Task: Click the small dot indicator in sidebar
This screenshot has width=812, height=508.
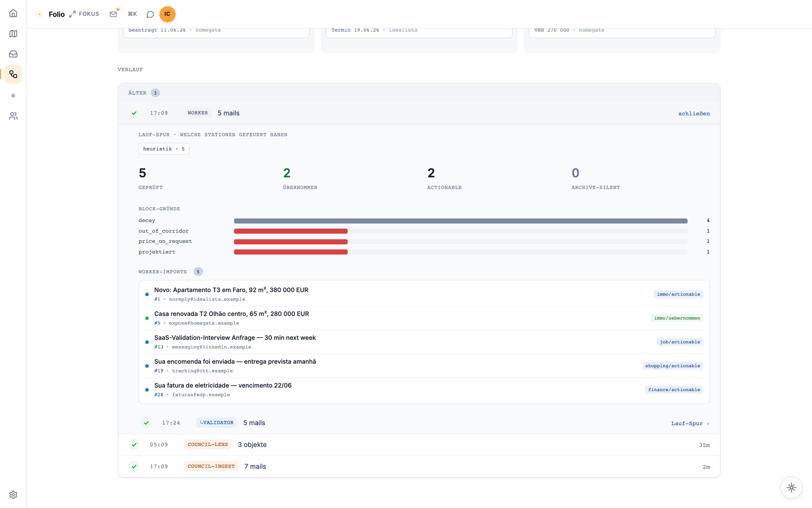Action: coord(13,95)
